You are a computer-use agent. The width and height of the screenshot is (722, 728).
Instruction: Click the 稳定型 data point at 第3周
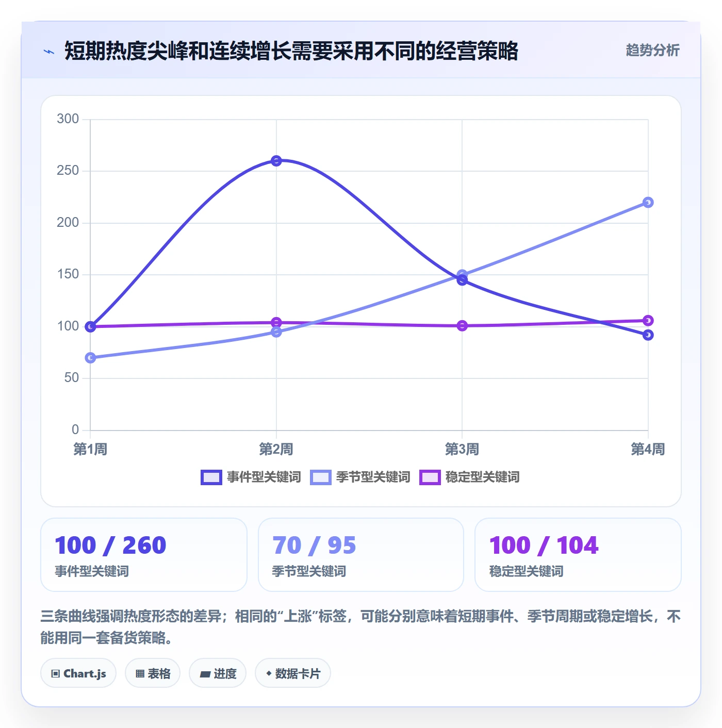pyautogui.click(x=462, y=326)
